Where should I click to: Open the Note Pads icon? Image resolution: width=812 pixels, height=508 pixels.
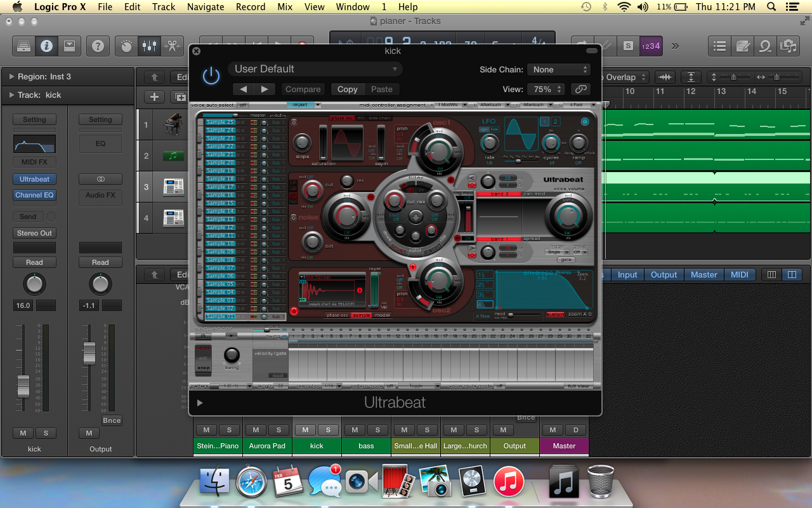[x=742, y=46]
